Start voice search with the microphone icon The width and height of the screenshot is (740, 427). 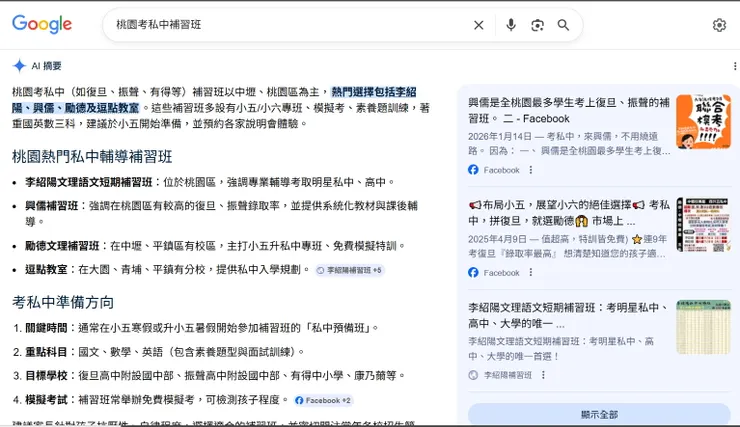pyautogui.click(x=511, y=25)
